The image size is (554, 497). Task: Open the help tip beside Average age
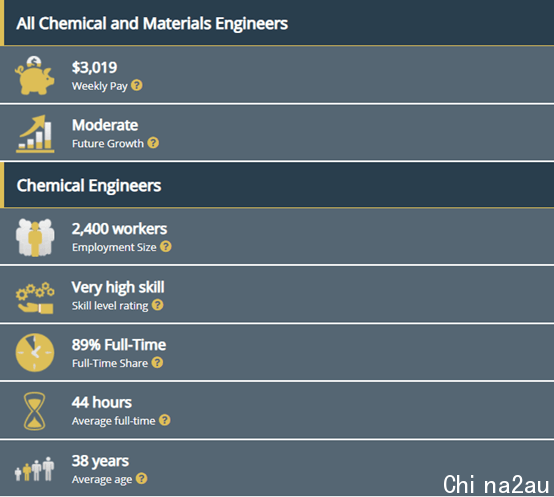(x=142, y=478)
